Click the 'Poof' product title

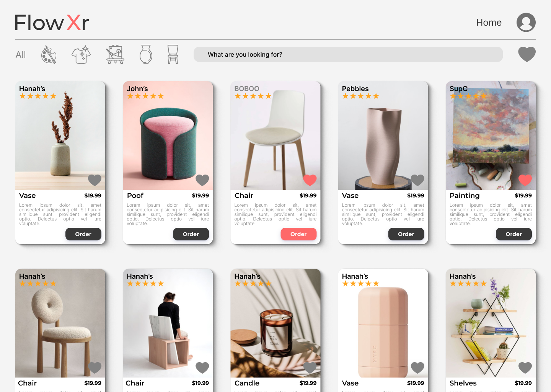pyautogui.click(x=135, y=196)
